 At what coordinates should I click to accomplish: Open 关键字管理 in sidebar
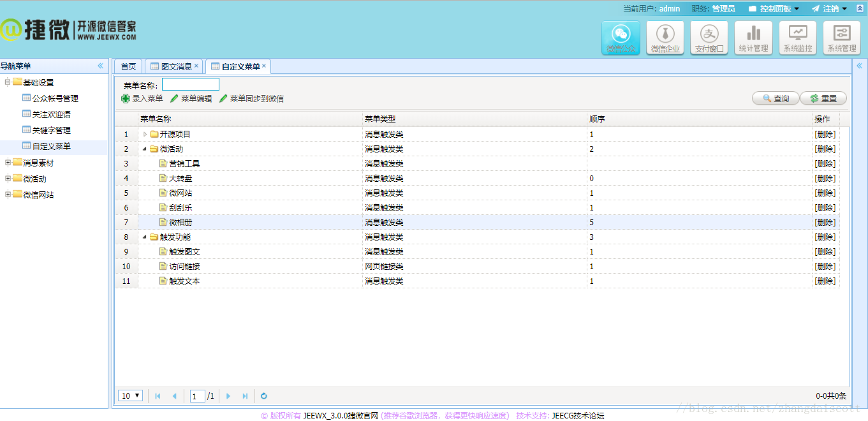pos(52,130)
